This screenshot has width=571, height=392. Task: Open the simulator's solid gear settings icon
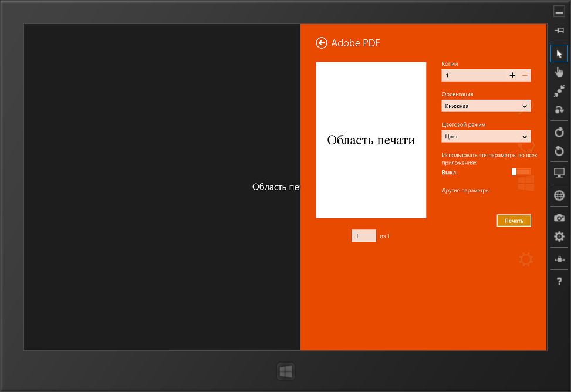pyautogui.click(x=559, y=236)
